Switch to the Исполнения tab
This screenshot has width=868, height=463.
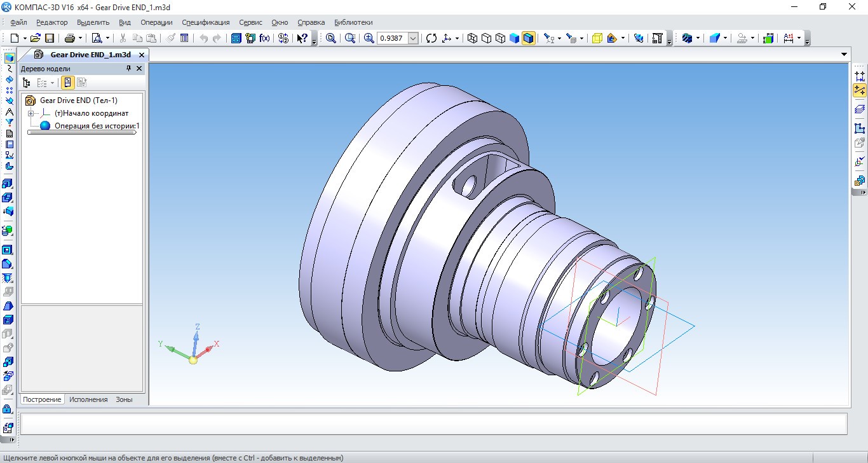click(x=88, y=399)
